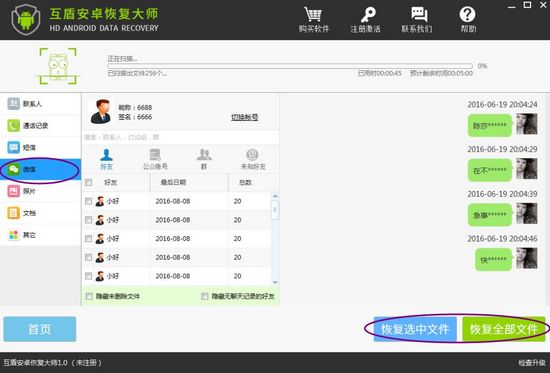The image size is (550, 373).
Task: Select 其它 in the sidebar
Action: pyautogui.click(x=40, y=235)
